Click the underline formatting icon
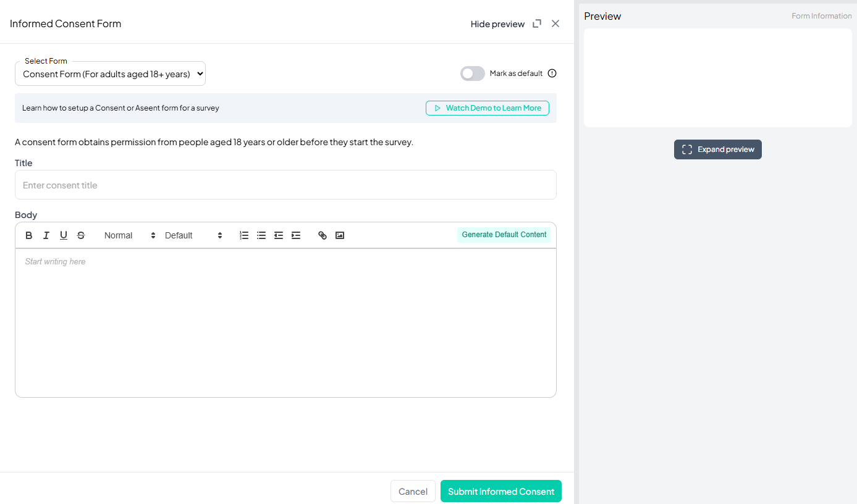The width and height of the screenshot is (857, 504). [64, 235]
